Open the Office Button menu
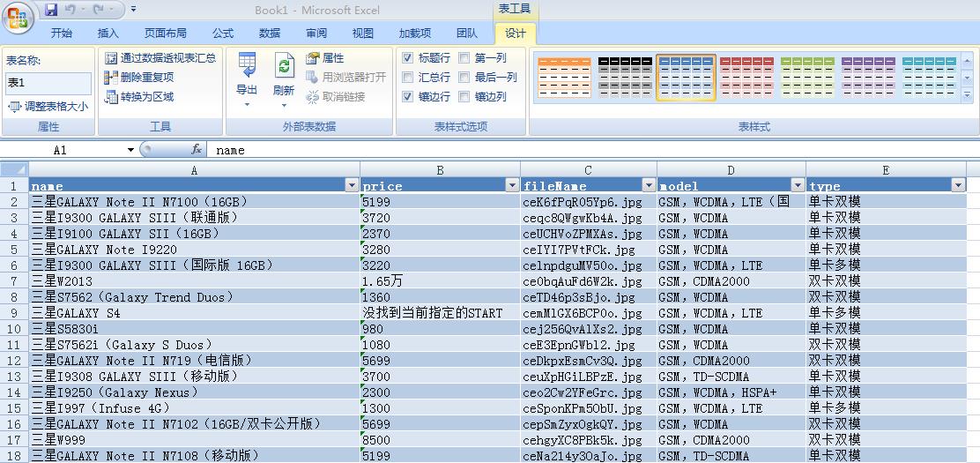This screenshot has width=980, height=463. pos(18,19)
